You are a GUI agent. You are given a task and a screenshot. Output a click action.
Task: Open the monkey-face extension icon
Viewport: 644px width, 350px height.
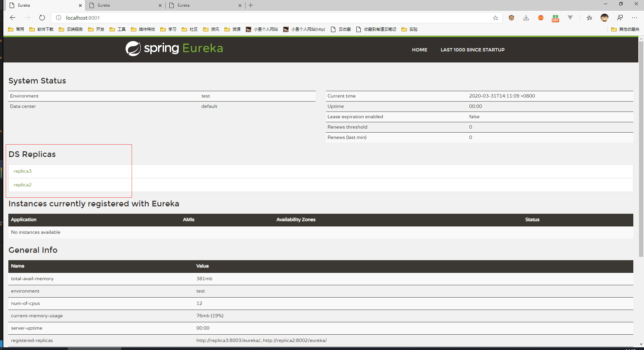coord(511,18)
